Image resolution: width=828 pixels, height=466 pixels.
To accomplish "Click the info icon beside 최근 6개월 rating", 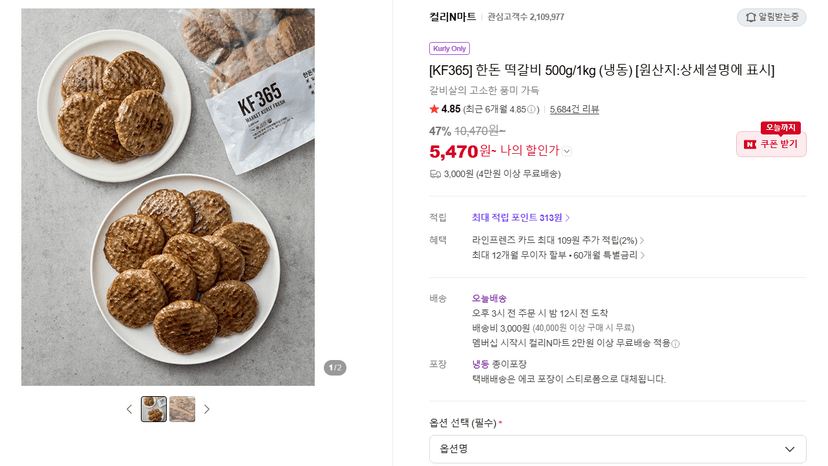I will (x=531, y=109).
